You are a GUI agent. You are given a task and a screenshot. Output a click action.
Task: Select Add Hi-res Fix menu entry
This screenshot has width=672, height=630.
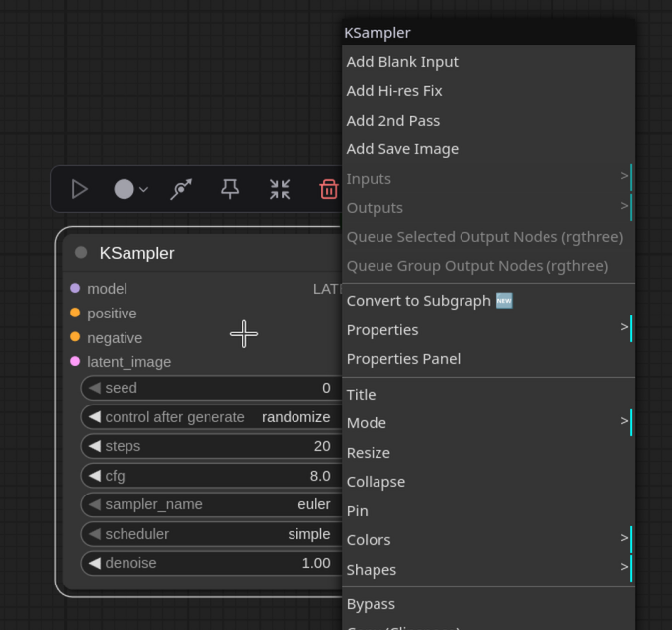click(488, 91)
